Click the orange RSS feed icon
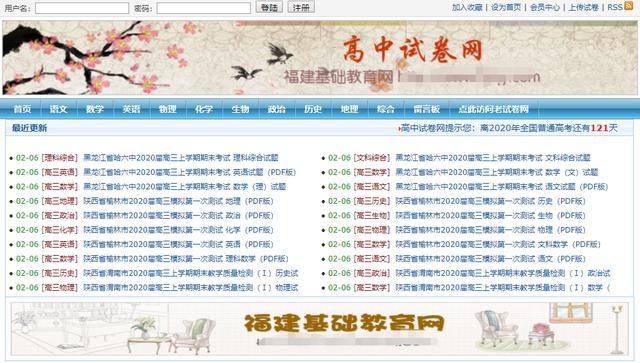Image resolution: width=640 pixels, height=363 pixels. coord(629,6)
